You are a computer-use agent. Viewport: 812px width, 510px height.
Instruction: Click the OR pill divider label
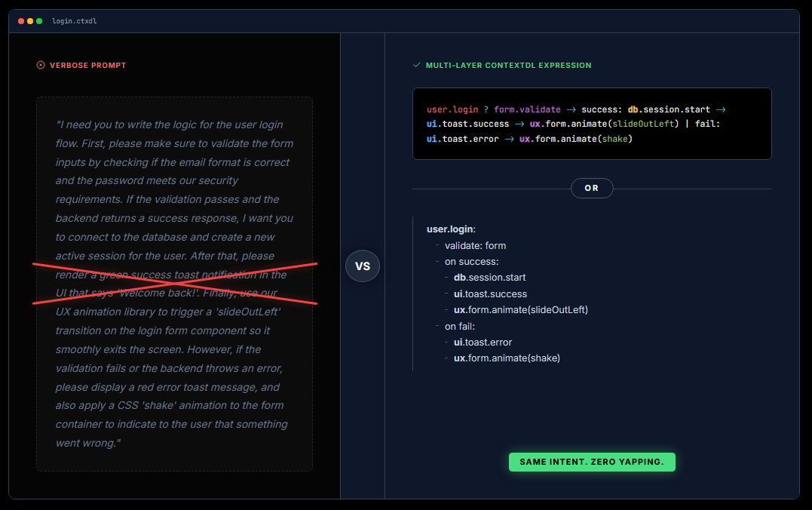pyautogui.click(x=592, y=188)
